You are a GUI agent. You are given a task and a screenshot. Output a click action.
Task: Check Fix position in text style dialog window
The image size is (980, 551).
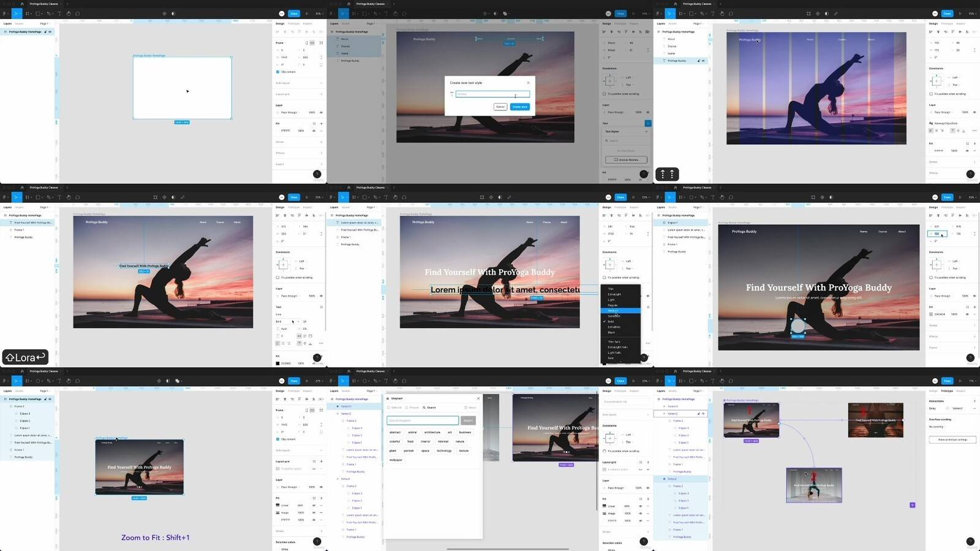click(x=605, y=94)
